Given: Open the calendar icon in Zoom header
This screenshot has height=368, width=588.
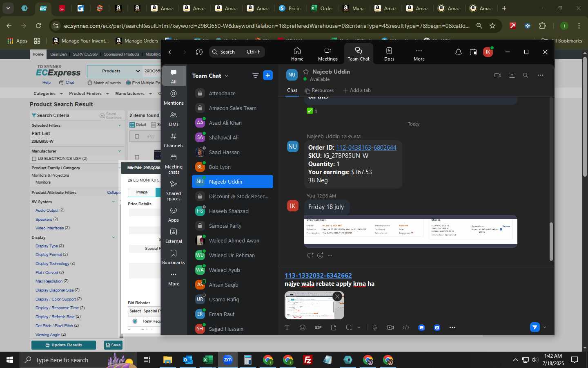Looking at the screenshot, I should click(473, 52).
